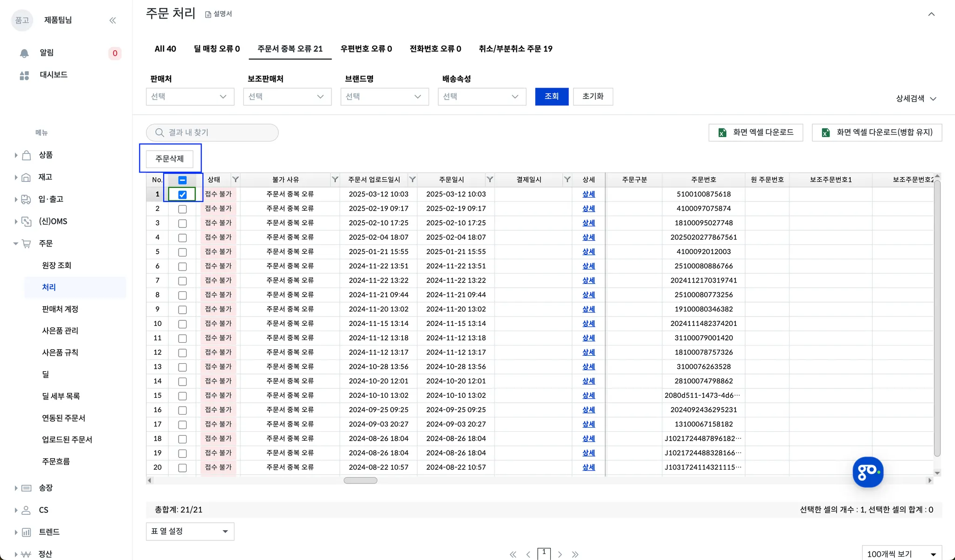This screenshot has height=560, width=955.
Task: Click the blue 조회 button
Action: (x=551, y=97)
